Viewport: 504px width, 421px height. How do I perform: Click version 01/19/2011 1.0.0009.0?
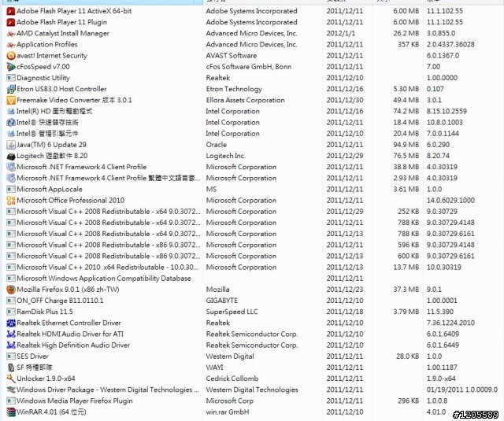pyautogui.click(x=462, y=390)
